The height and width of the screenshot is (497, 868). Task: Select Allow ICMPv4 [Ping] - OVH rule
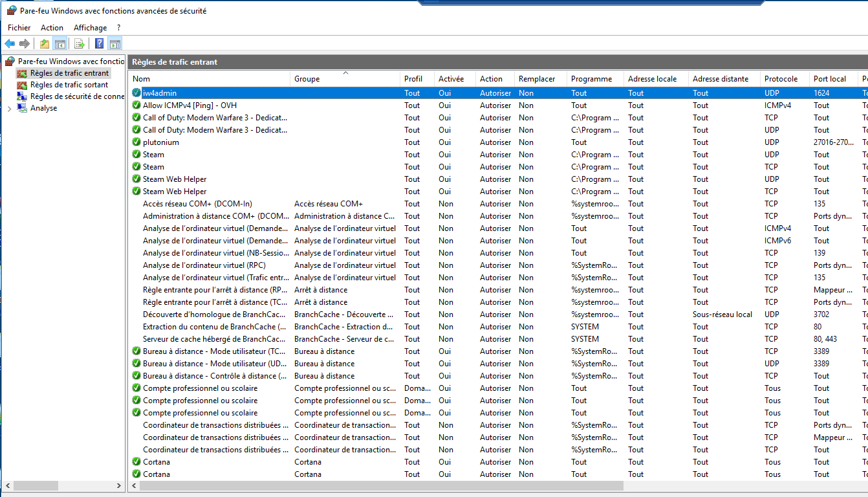[190, 105]
